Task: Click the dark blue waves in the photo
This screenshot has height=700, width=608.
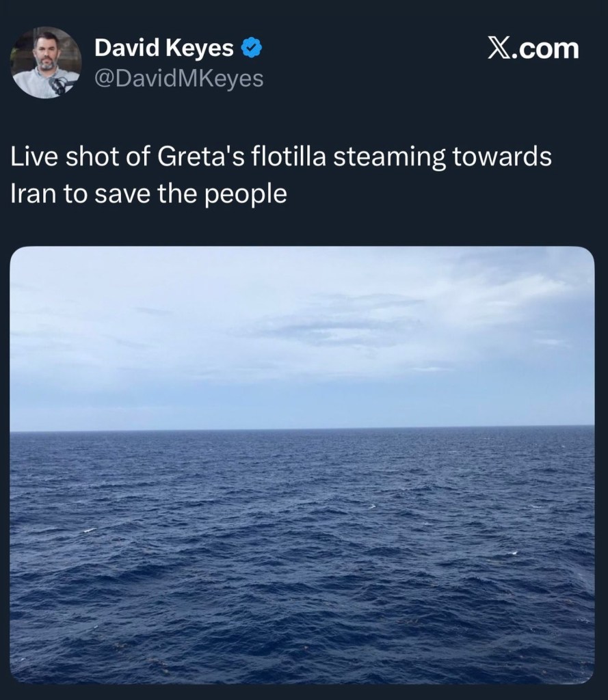Action: (302, 561)
